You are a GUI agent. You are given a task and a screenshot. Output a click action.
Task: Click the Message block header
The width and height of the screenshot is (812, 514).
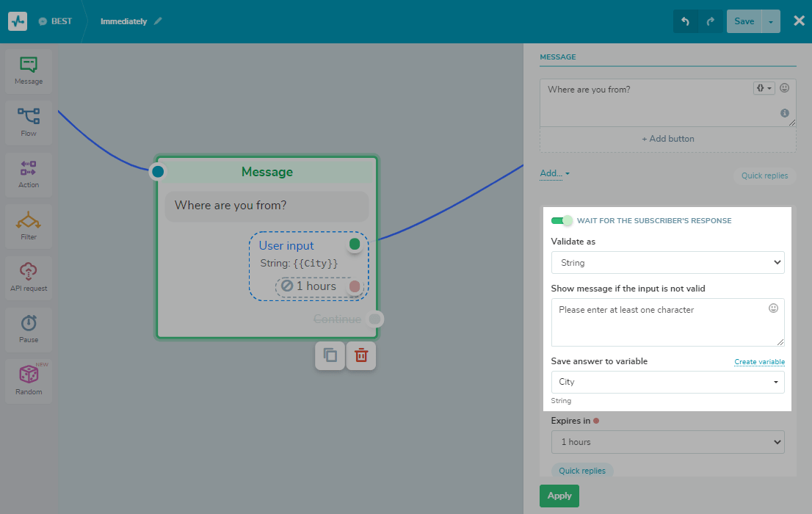pos(267,172)
